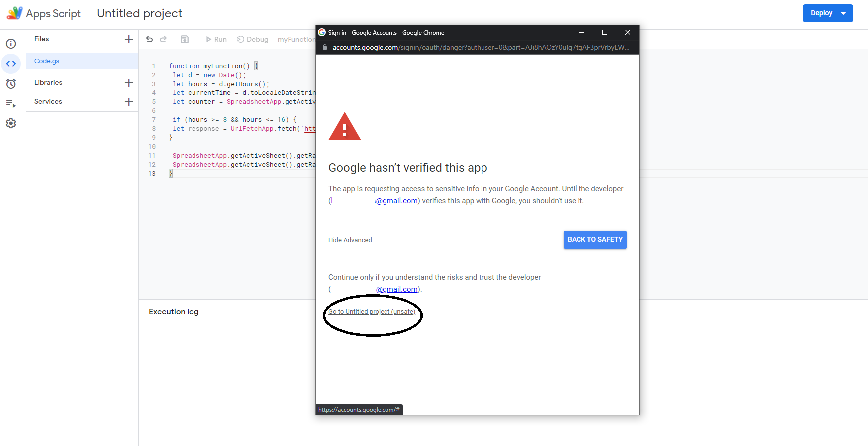This screenshot has width=868, height=446.
Task: Click the Apps Script logo icon
Action: coord(14,13)
